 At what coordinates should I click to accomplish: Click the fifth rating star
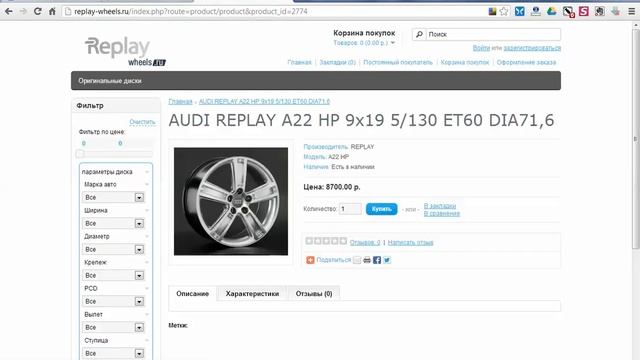[x=343, y=241]
